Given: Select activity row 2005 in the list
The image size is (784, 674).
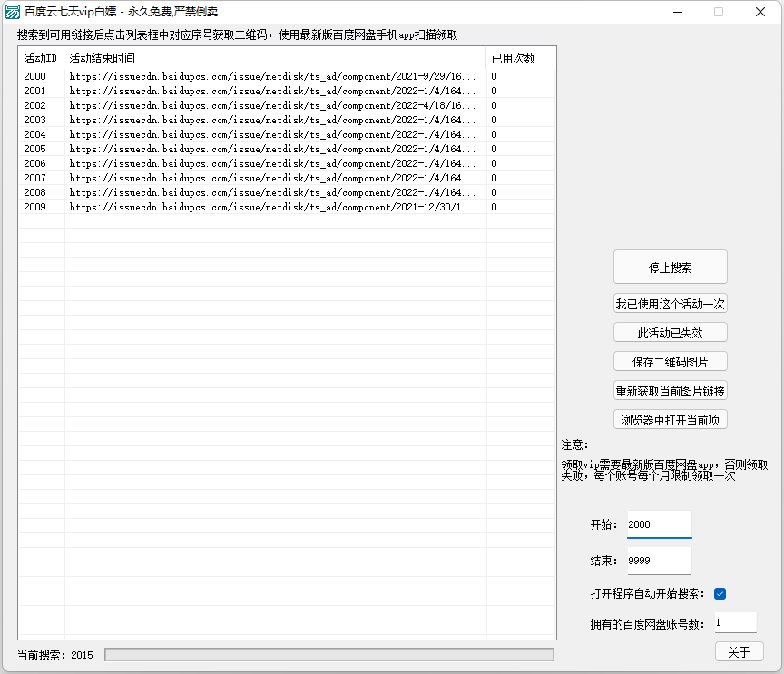Looking at the screenshot, I should pyautogui.click(x=181, y=148).
